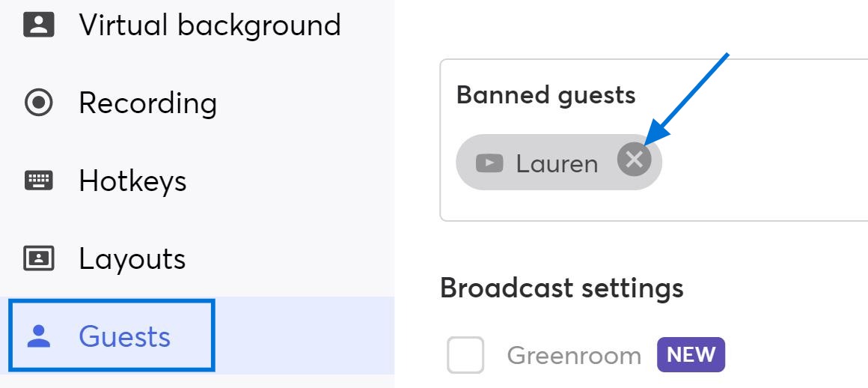Enable the Greenroom checkbox

465,355
